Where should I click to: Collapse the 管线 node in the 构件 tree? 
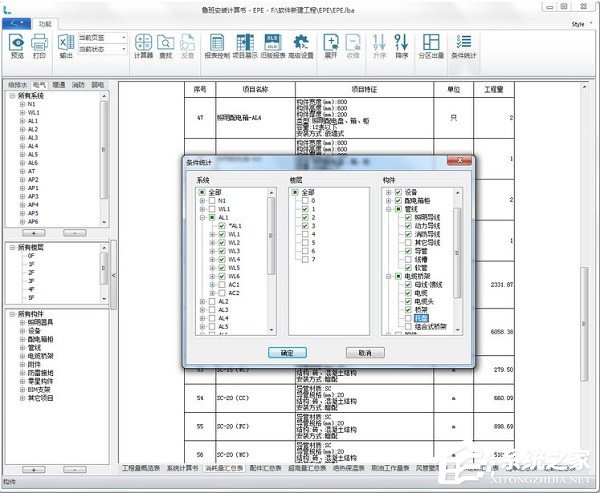(x=388, y=209)
